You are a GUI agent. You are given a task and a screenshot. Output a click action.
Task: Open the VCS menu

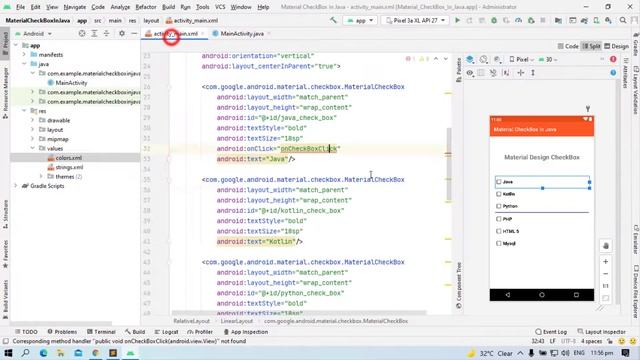coord(220,7)
